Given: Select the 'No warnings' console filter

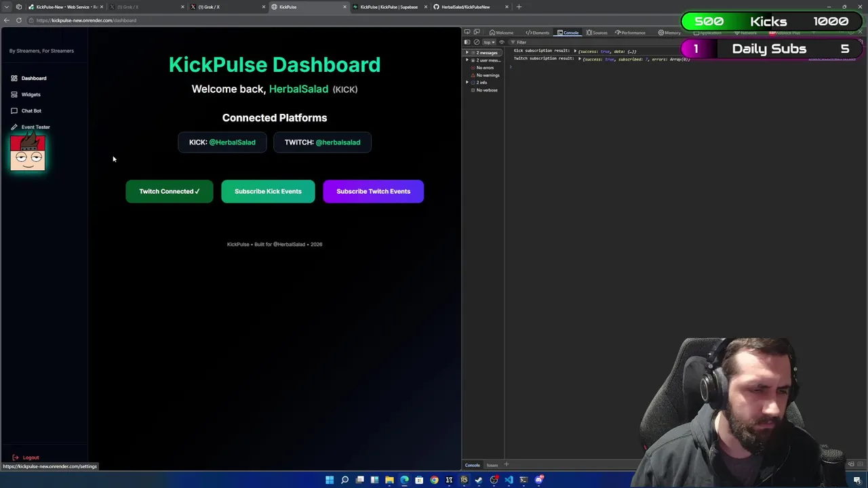Looking at the screenshot, I should point(487,75).
